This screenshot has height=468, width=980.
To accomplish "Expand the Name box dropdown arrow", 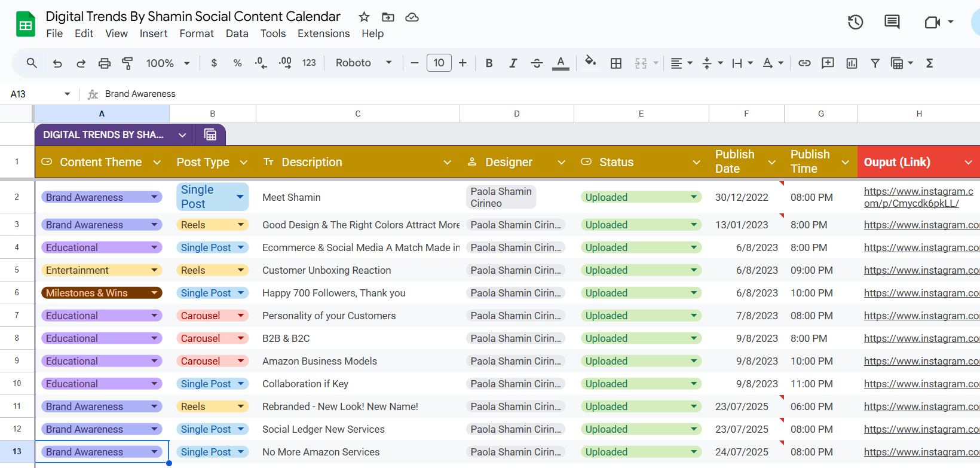I will 67,94.
